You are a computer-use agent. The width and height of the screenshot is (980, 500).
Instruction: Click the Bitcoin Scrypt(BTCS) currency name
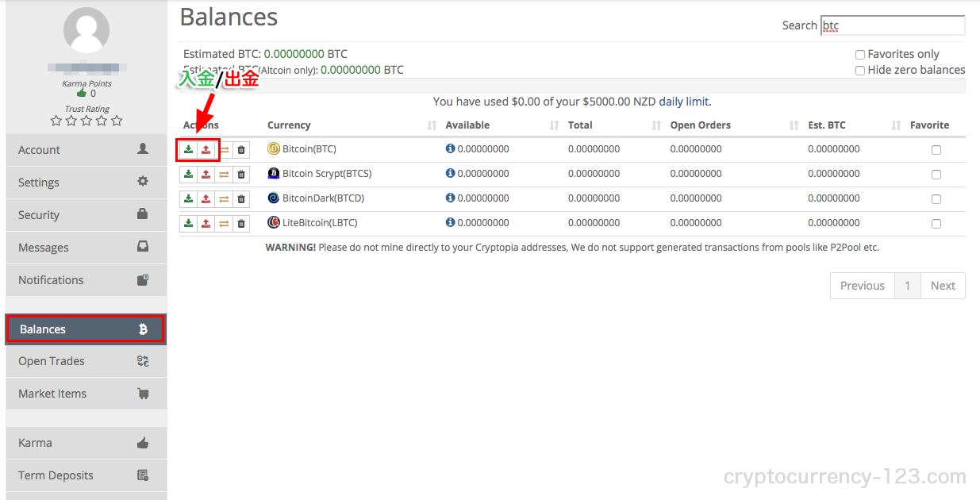[x=327, y=174]
